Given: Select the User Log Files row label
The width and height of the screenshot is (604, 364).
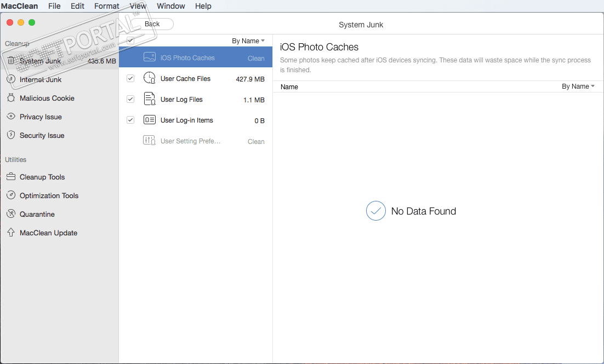Looking at the screenshot, I should [x=181, y=99].
